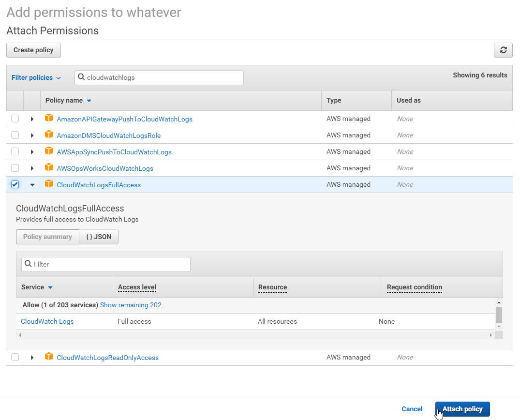The width and height of the screenshot is (520, 420).
Task: Click the refresh policies icon button
Action: point(503,50)
